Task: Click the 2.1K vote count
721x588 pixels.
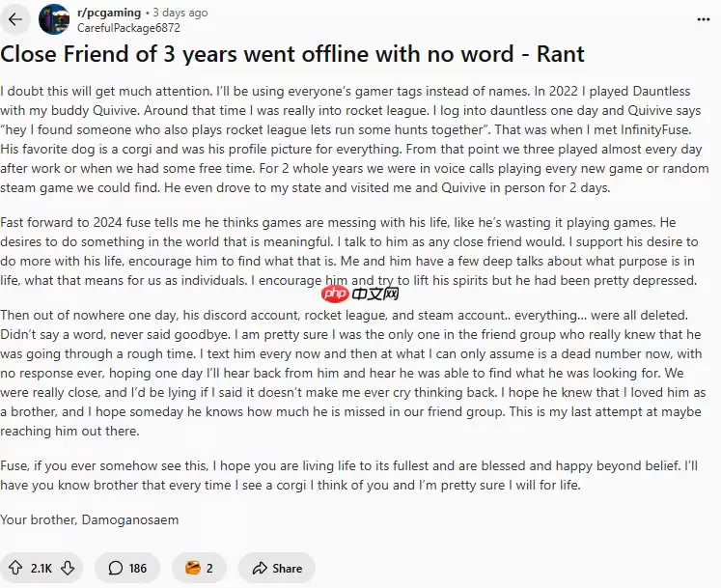Action: click(42, 568)
